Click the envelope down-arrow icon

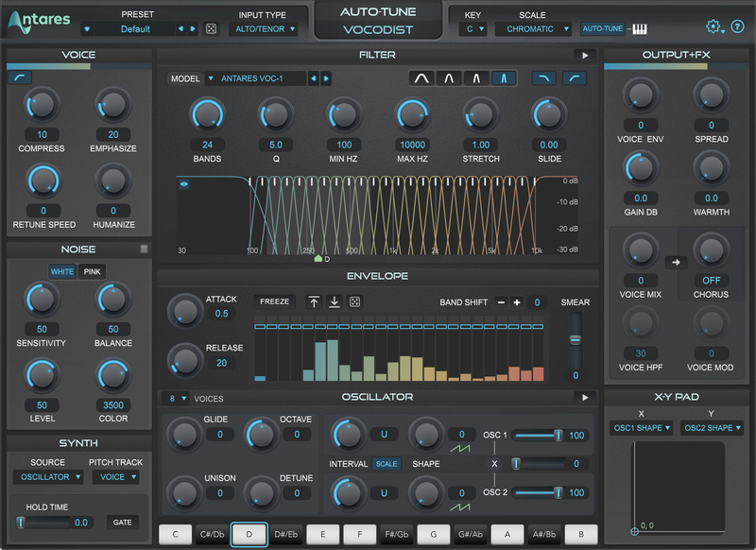[334, 302]
